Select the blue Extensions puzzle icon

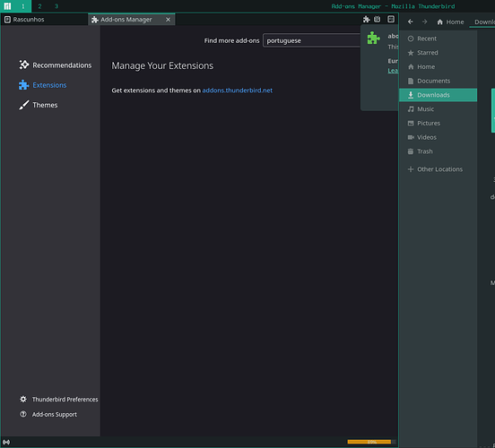(x=23, y=85)
